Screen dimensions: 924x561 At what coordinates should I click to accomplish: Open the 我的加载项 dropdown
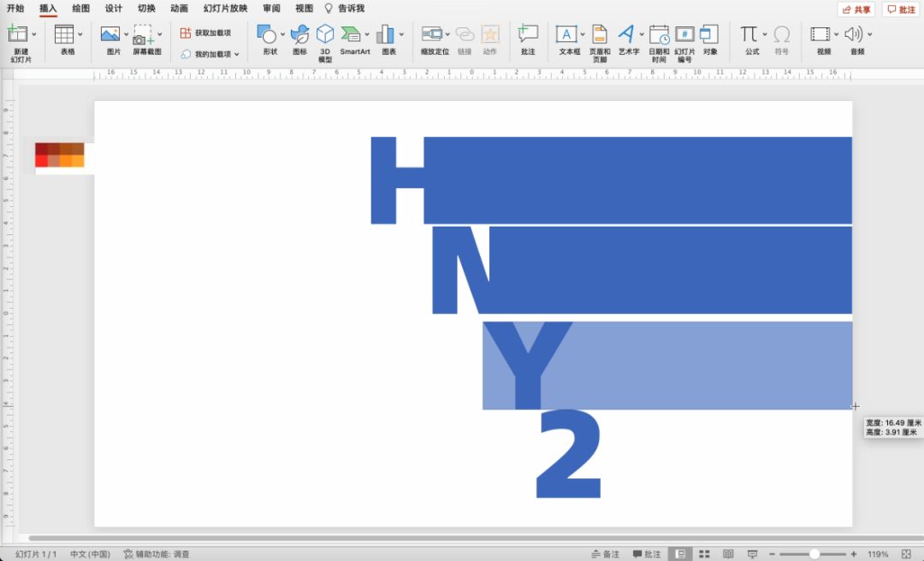[x=208, y=54]
